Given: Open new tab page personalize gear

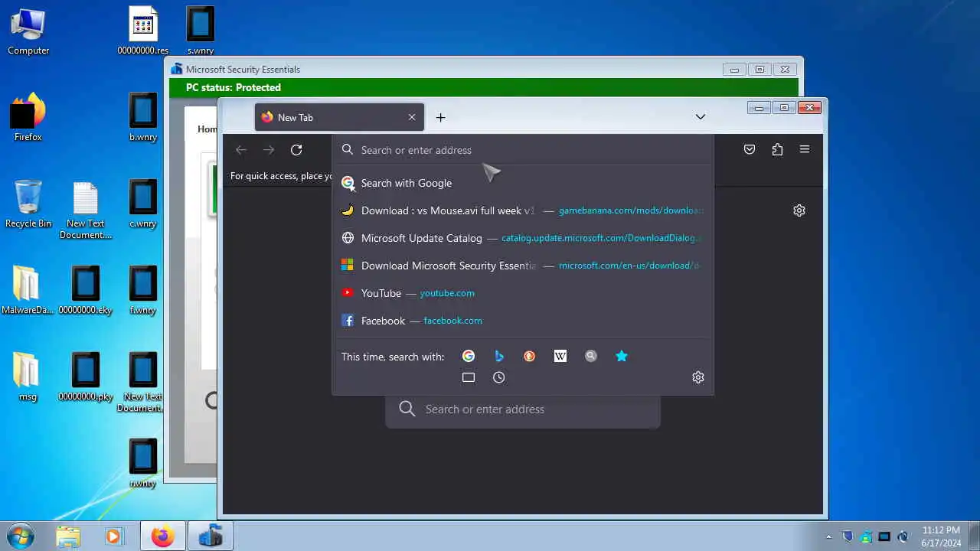Looking at the screenshot, I should [x=799, y=210].
